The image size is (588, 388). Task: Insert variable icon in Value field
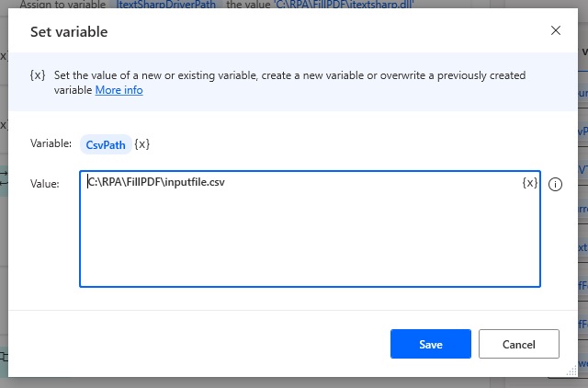pyautogui.click(x=529, y=183)
